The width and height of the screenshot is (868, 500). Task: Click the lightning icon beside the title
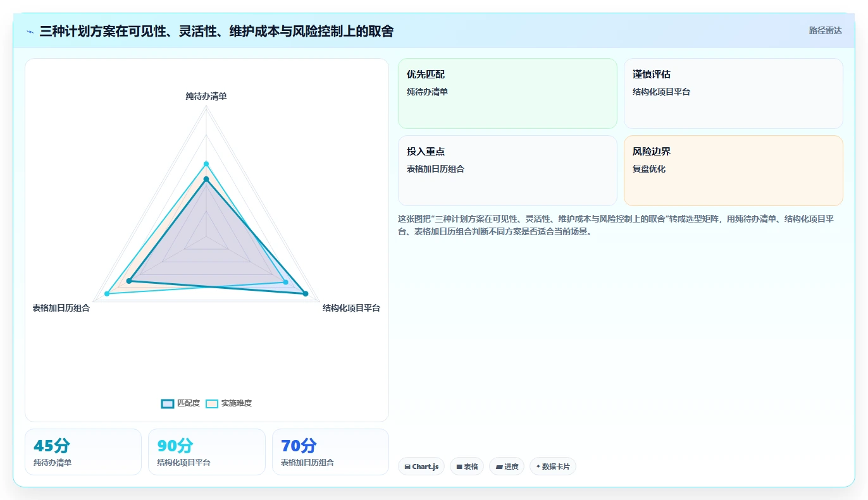pos(30,31)
